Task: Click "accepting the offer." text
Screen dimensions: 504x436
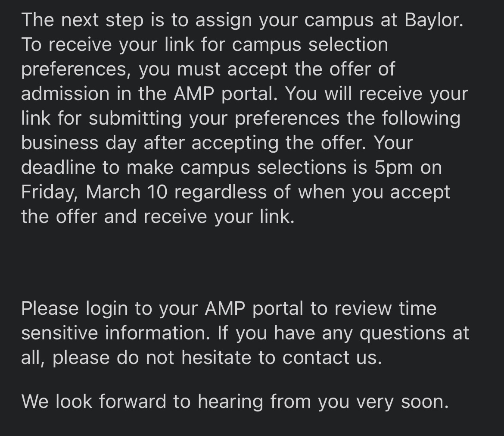Action: pos(279,143)
